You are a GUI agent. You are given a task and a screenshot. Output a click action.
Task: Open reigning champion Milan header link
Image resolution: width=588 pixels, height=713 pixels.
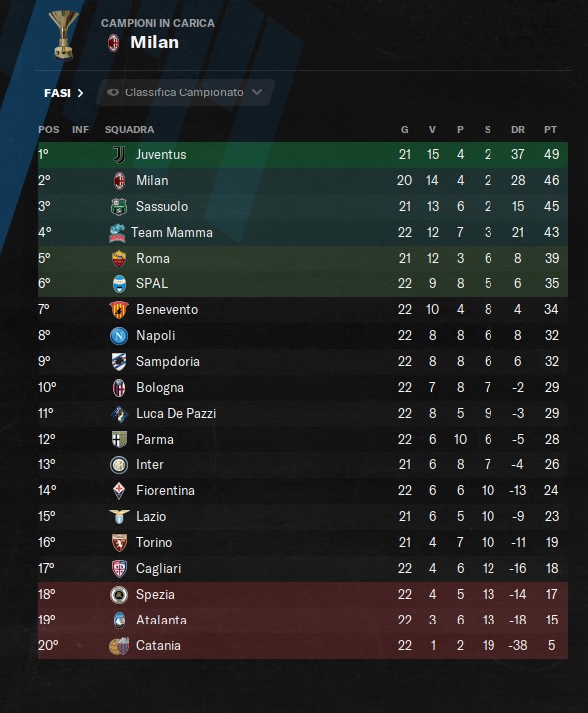coord(155,43)
